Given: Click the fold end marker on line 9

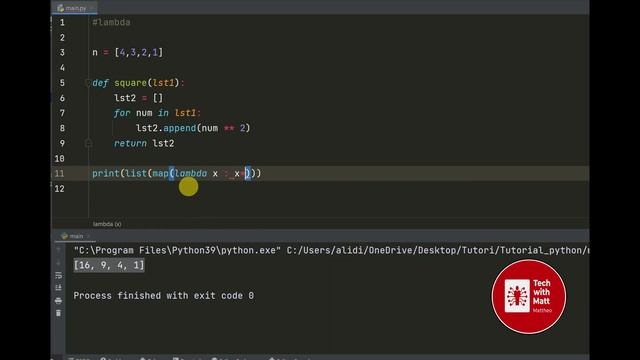Looking at the screenshot, I should [88, 143].
